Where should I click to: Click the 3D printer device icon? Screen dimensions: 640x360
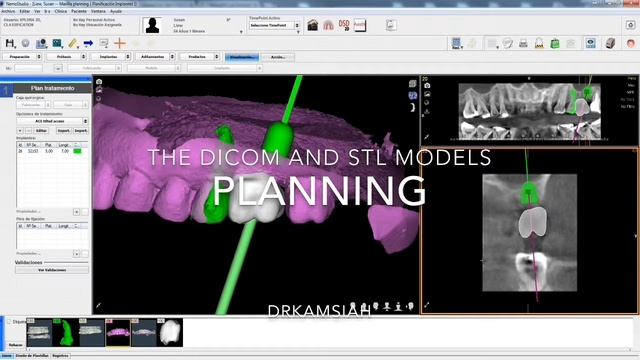click(x=610, y=43)
